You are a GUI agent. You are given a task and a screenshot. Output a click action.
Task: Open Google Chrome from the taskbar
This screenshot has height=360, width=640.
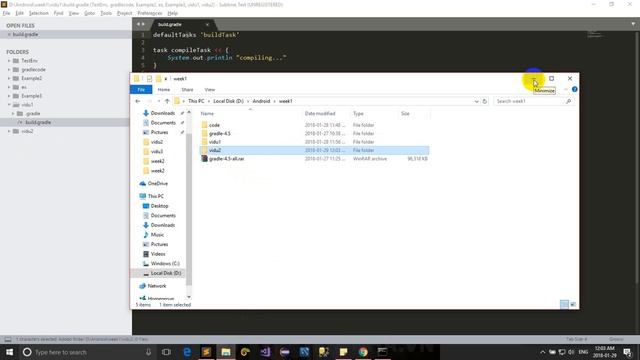[x=363, y=352]
